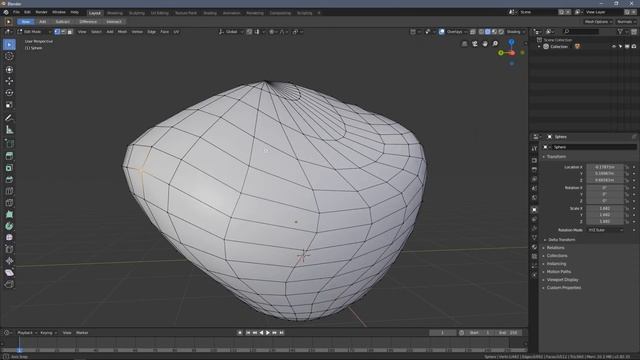Image resolution: width=640 pixels, height=360 pixels.
Task: Activate the Scale tool in left toolbar
Action: click(9, 105)
